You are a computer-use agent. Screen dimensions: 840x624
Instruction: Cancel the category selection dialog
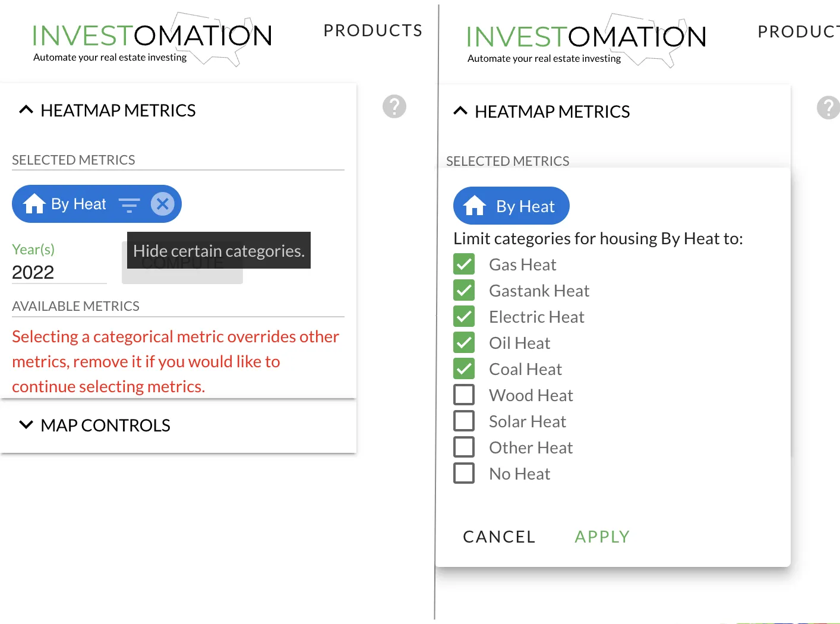[x=498, y=536]
